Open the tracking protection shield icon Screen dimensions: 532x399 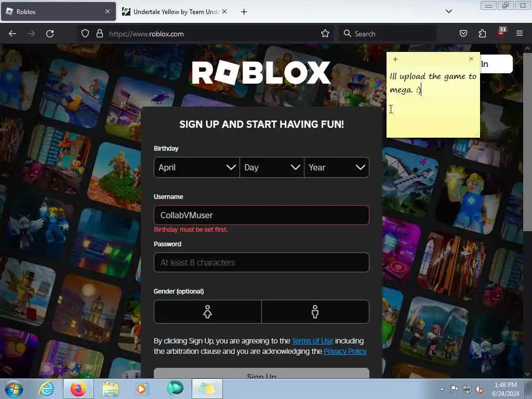(x=85, y=34)
